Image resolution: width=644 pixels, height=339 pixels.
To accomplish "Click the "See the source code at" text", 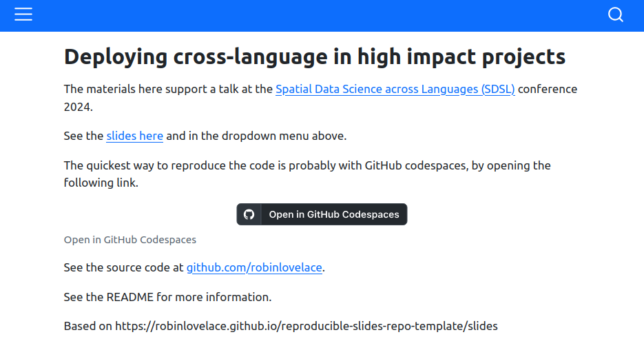I will pyautogui.click(x=123, y=267).
